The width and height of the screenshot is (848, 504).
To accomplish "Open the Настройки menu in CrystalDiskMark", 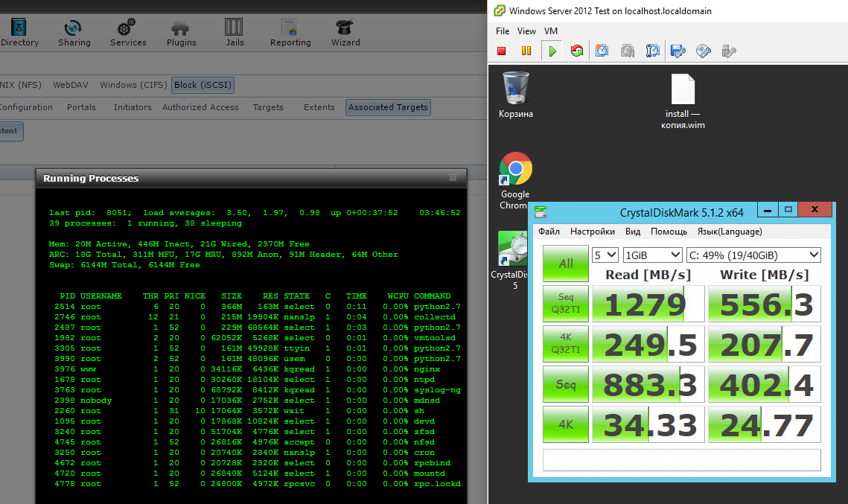I will 592,232.
